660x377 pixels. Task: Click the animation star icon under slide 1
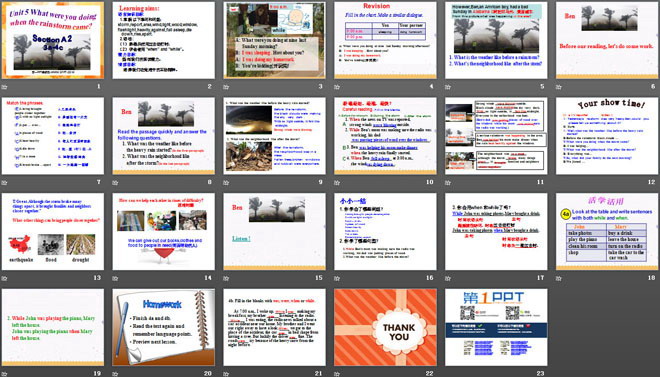coord(4,87)
